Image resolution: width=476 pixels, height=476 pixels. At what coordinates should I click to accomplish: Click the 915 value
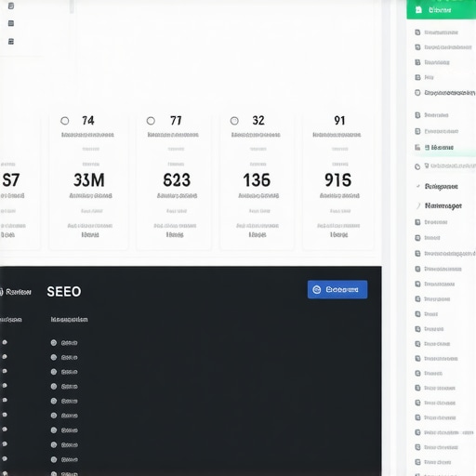338,180
